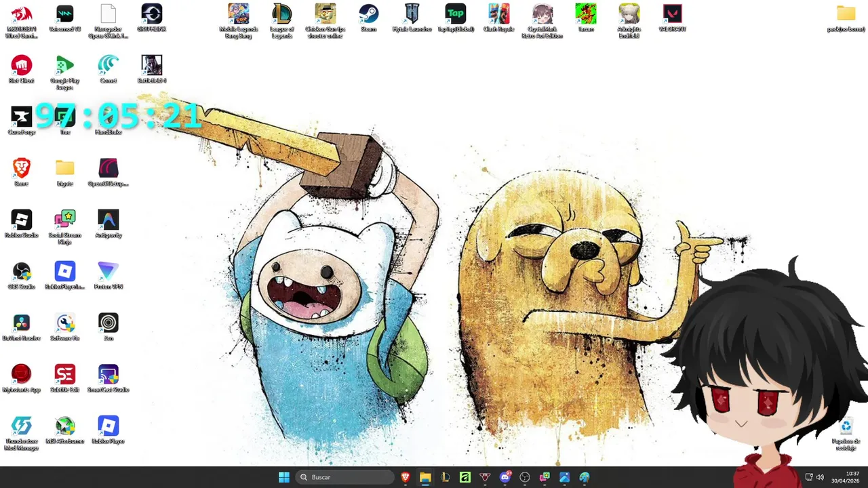This screenshot has height=488, width=868.
Task: Open the taskbar clock and date
Action: tap(846, 477)
